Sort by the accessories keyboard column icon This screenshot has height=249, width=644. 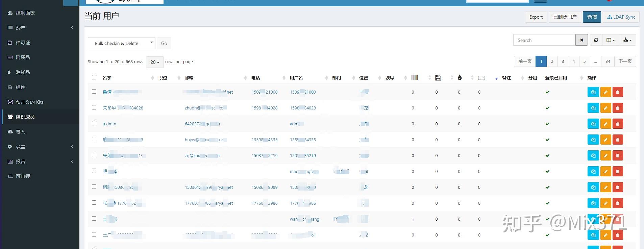coord(481,78)
